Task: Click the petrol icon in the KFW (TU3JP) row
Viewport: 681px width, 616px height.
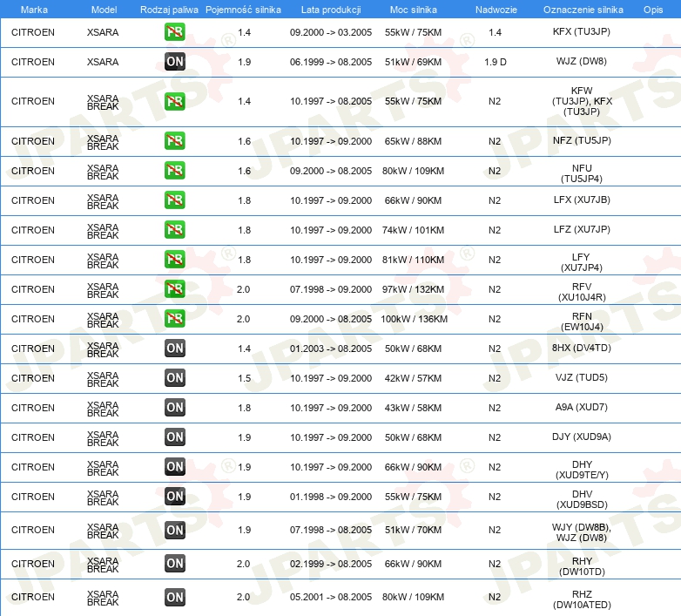Action: pos(174,101)
